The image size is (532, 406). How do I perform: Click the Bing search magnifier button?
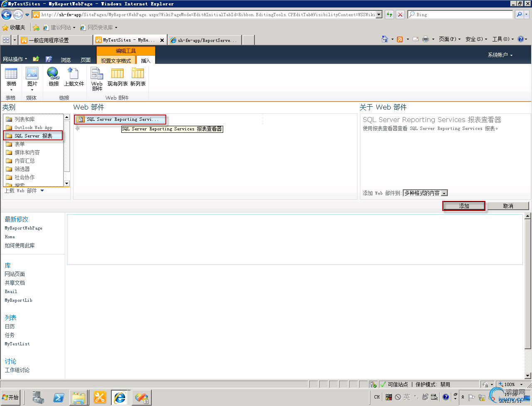click(519, 15)
